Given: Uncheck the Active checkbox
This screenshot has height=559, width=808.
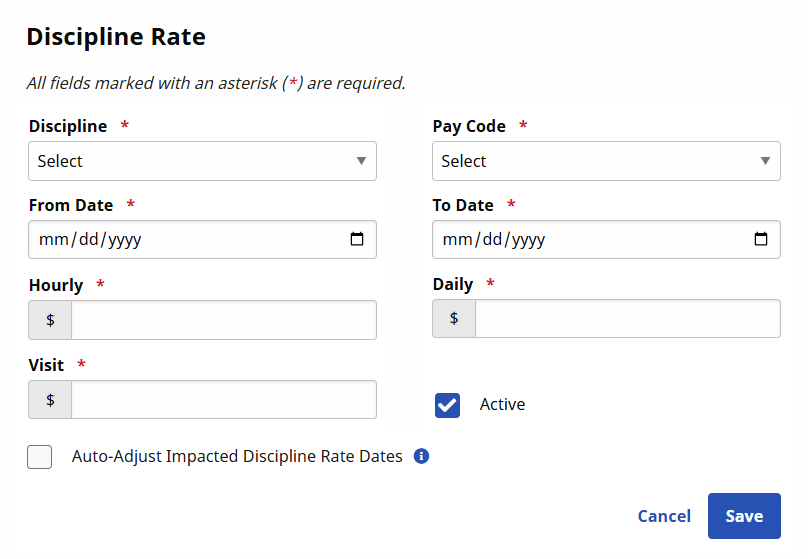Looking at the screenshot, I should [447, 405].
